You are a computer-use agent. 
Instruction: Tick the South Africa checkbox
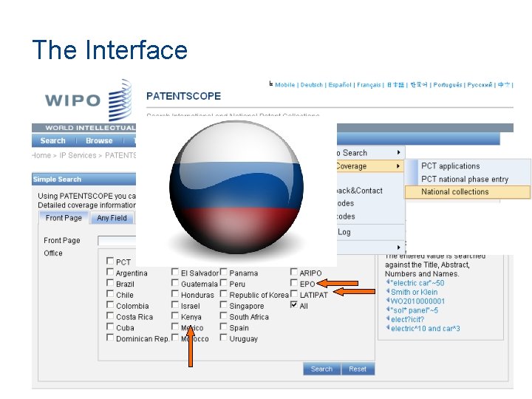tap(224, 316)
